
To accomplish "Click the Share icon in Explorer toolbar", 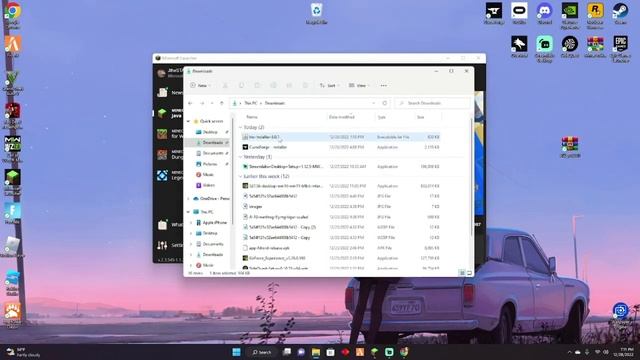I will (x=289, y=85).
